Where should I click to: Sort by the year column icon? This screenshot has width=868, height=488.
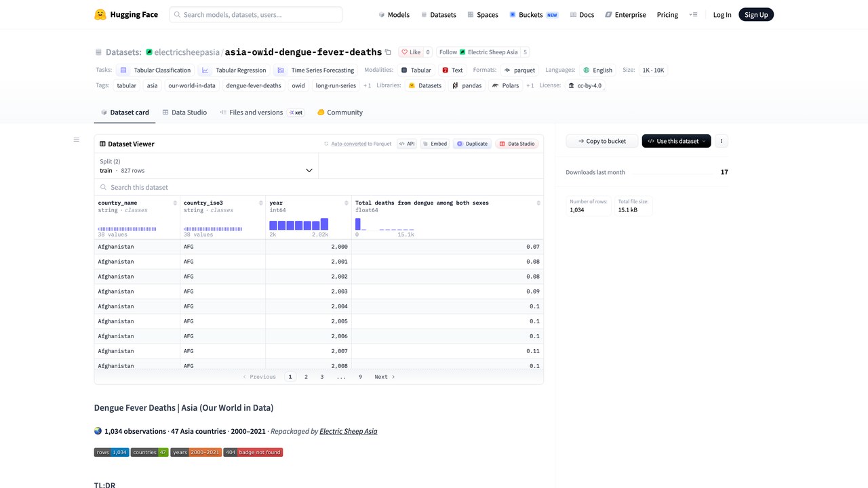click(x=347, y=203)
